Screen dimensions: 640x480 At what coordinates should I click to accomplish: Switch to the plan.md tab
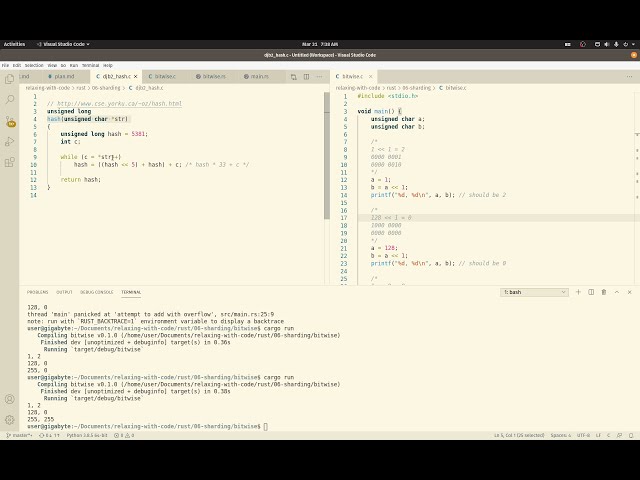(64, 77)
